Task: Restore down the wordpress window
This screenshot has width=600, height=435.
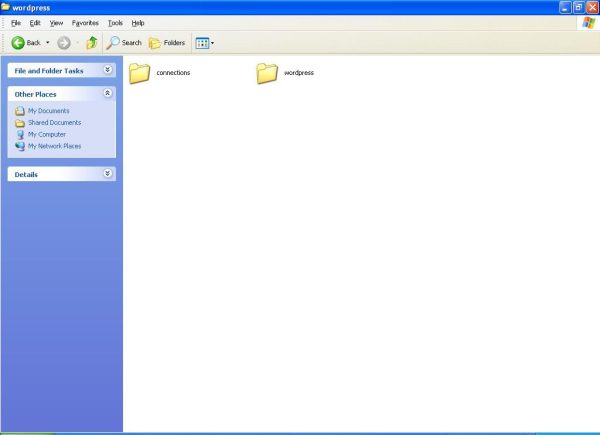Action: coord(579,7)
